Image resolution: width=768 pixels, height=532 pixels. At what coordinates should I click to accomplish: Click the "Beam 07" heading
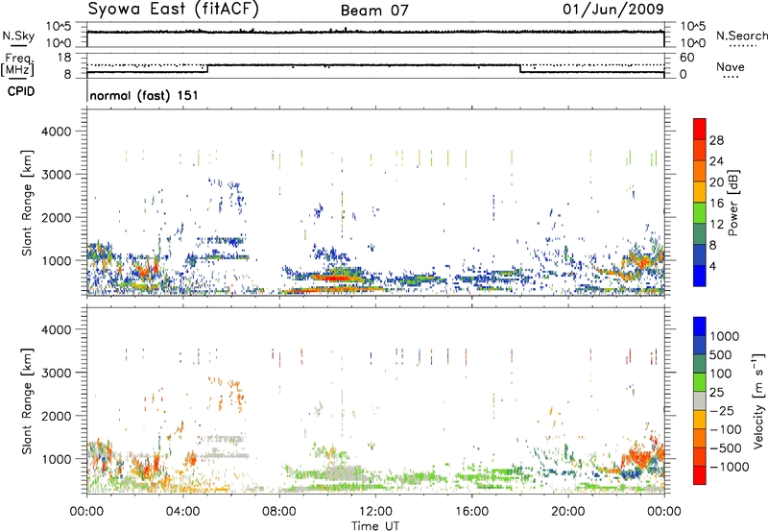coord(374,11)
